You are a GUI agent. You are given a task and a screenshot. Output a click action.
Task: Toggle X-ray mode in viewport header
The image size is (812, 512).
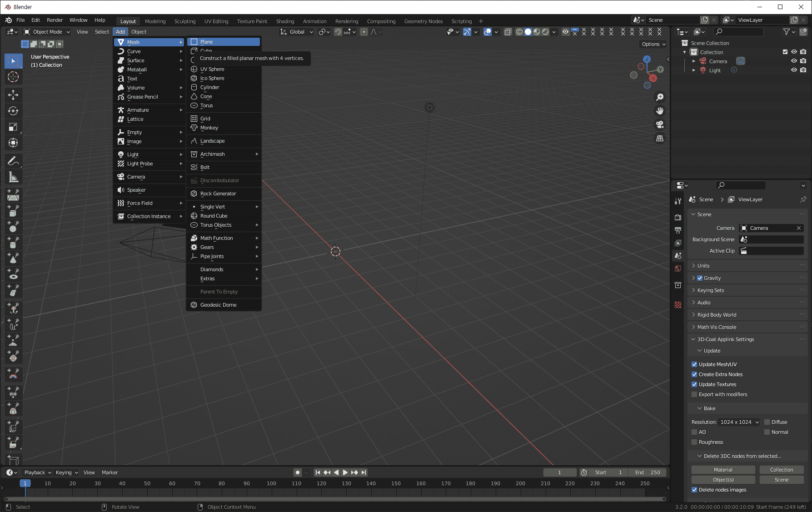pos(508,32)
